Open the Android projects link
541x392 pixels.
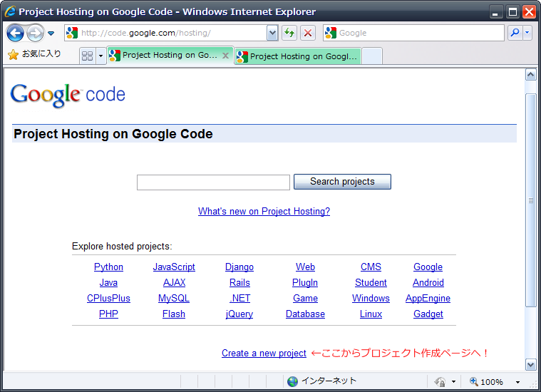(x=428, y=283)
